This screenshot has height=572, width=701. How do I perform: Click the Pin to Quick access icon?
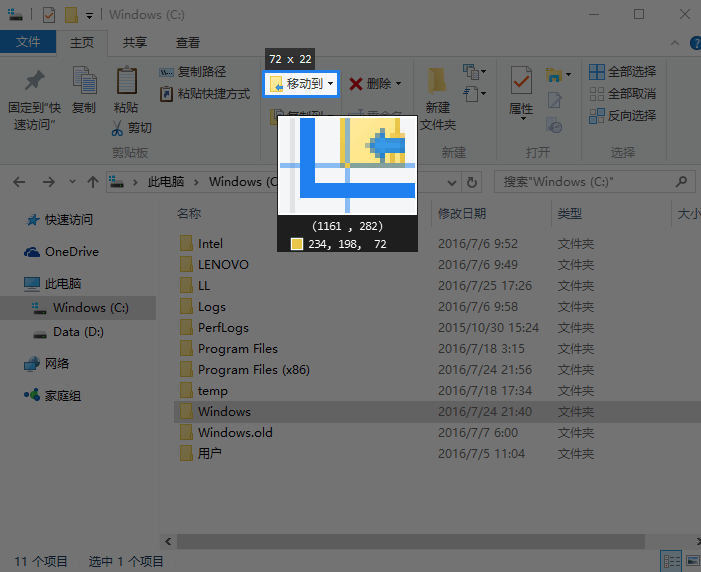tap(34, 81)
